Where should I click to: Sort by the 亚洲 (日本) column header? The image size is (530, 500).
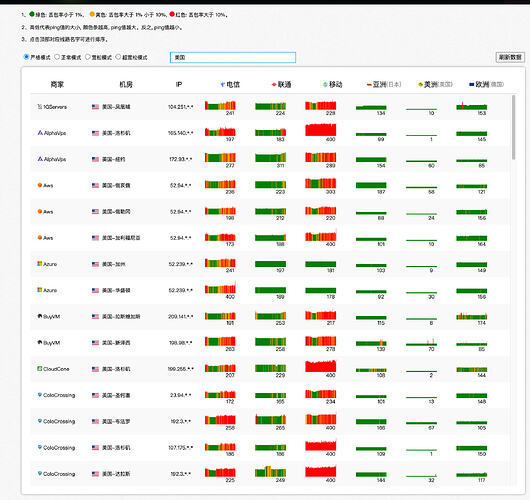(384, 84)
